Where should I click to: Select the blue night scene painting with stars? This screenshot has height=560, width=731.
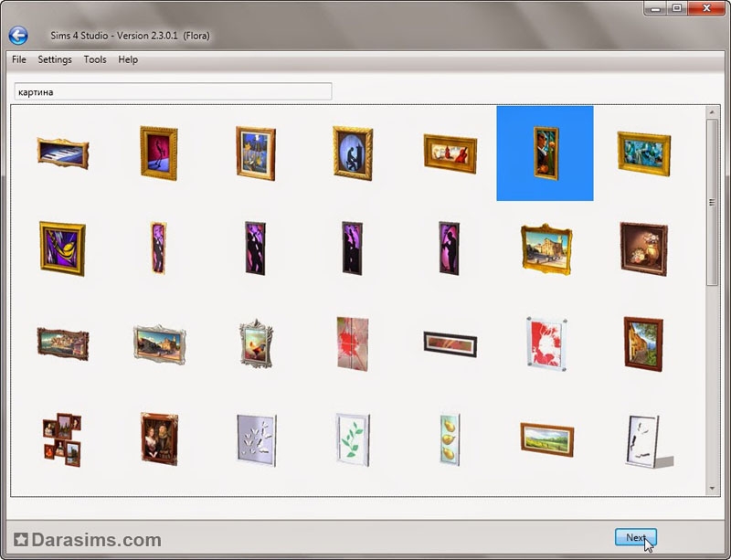256,153
